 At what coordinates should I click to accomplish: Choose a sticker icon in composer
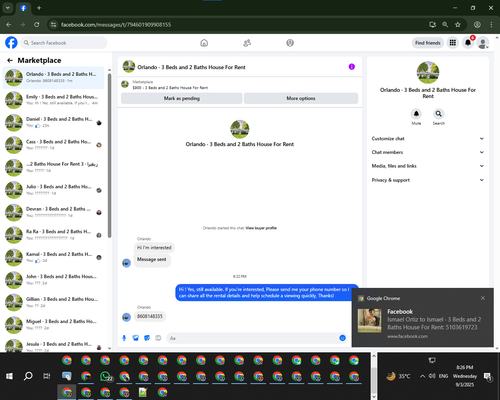[x=147, y=338]
